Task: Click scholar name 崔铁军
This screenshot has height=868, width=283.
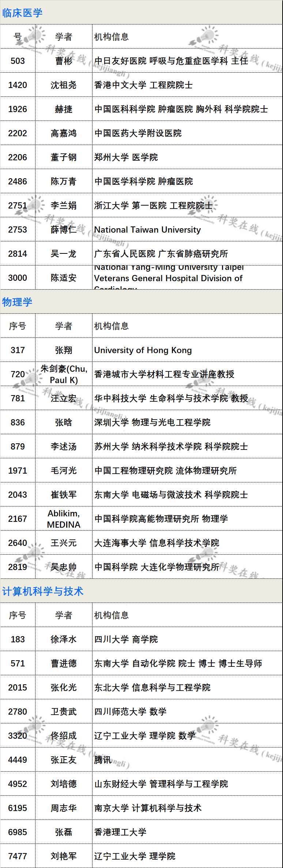Action: (64, 495)
